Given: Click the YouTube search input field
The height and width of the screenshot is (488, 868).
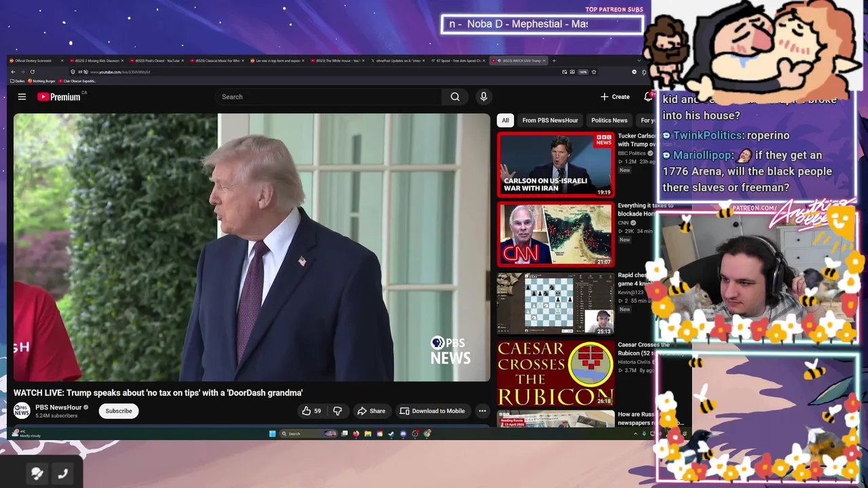Looking at the screenshot, I should (x=328, y=97).
